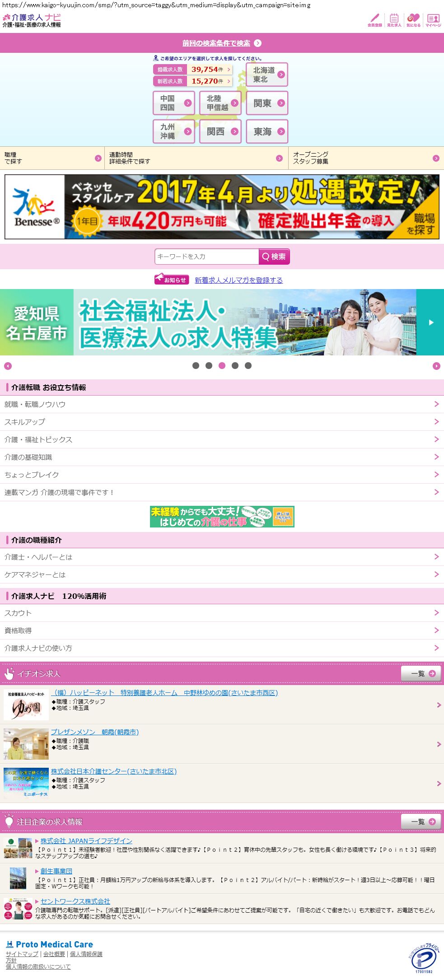The width and height of the screenshot is (444, 980).
Task: Open 介護求人ナビの使い方 menu row
Action: (222, 648)
